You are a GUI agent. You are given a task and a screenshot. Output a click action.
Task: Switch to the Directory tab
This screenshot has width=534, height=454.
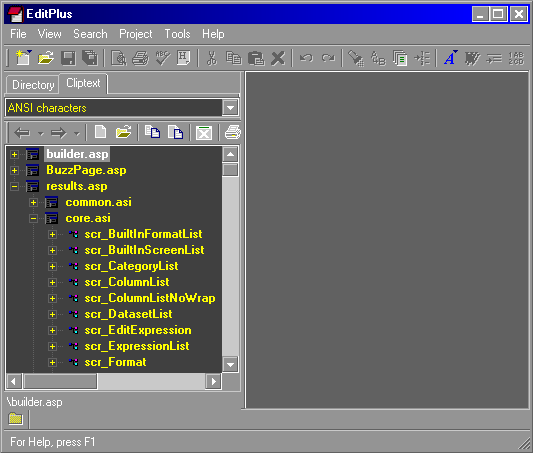[33, 85]
